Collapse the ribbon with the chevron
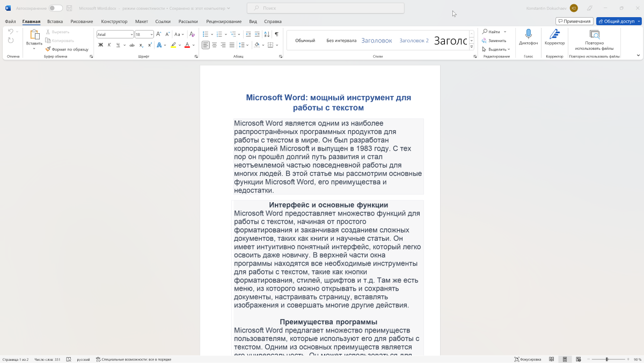The height and width of the screenshot is (363, 644). [638, 55]
